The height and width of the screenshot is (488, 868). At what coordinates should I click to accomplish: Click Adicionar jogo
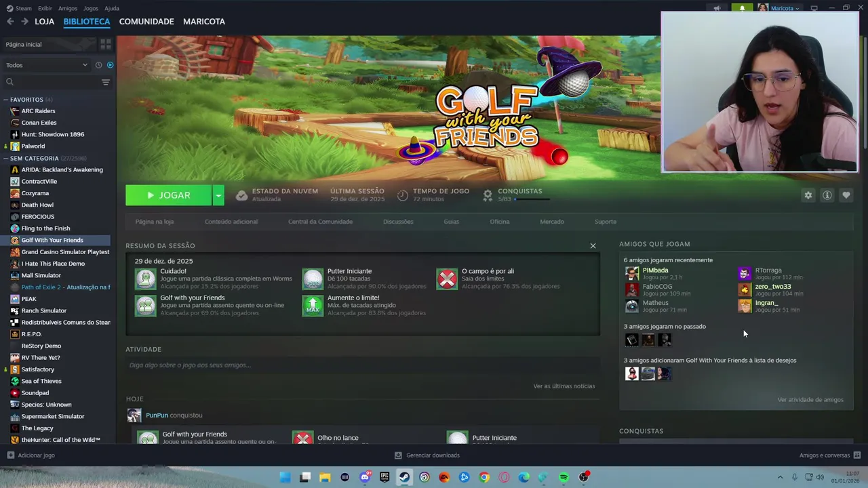[x=31, y=455]
